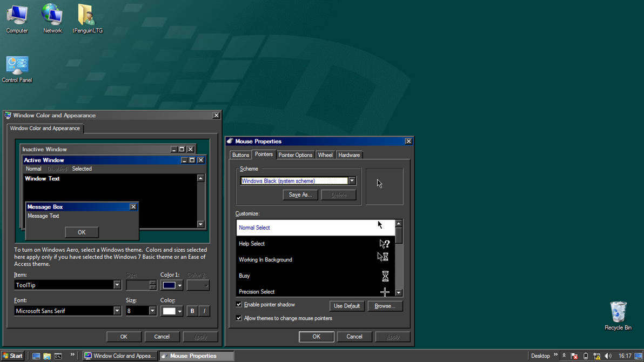
Task: Open the Item dropdown showing ToolTip
Action: click(118, 285)
